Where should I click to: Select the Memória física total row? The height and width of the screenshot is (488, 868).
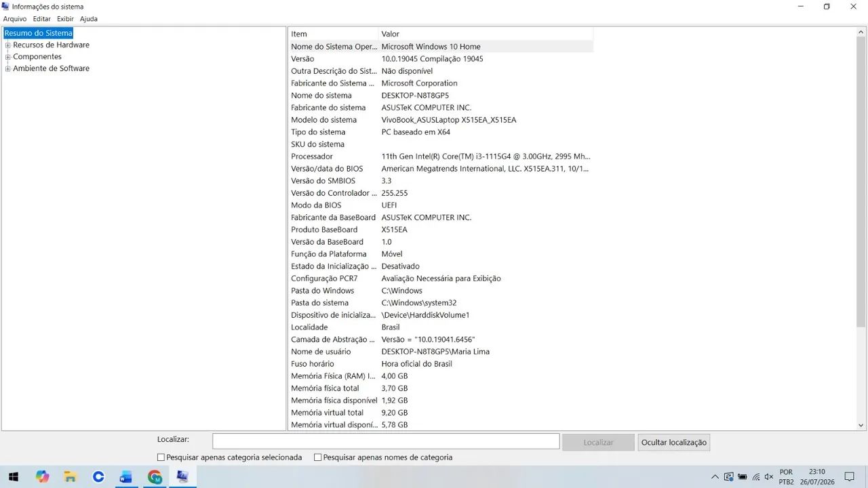441,388
